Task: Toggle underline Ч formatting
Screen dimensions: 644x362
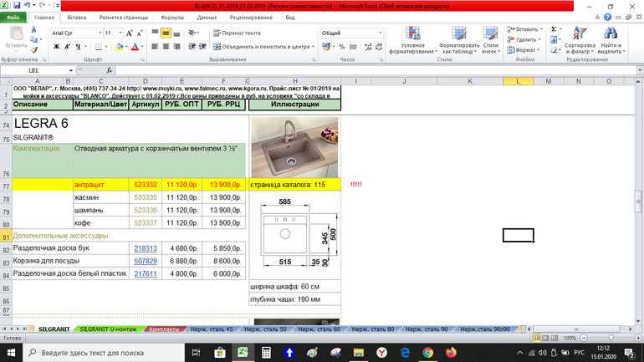Action: pos(76,47)
